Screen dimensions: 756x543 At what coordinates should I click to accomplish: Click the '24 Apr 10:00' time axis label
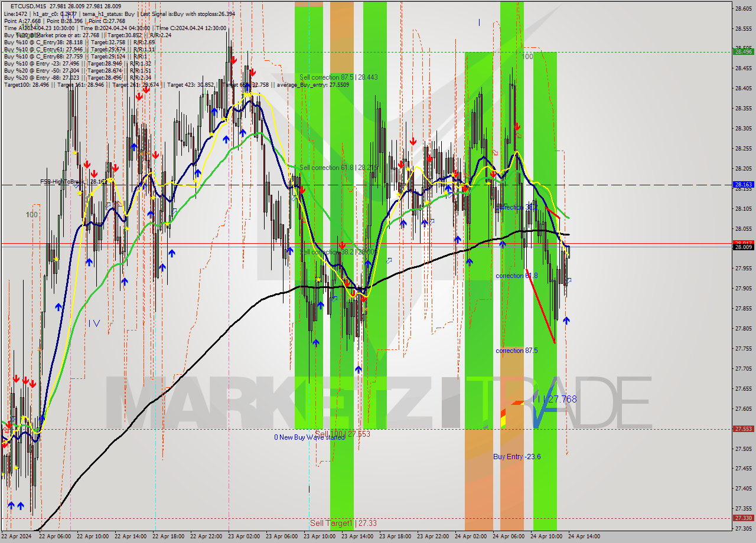(x=547, y=537)
